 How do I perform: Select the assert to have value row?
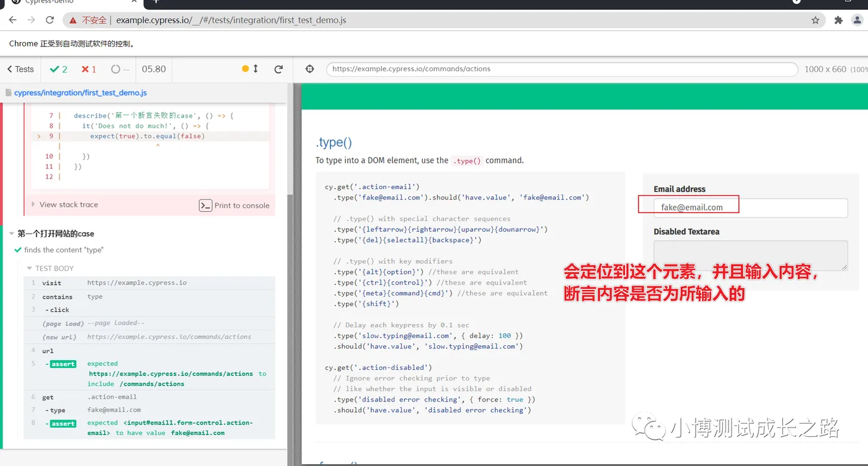tap(149, 428)
